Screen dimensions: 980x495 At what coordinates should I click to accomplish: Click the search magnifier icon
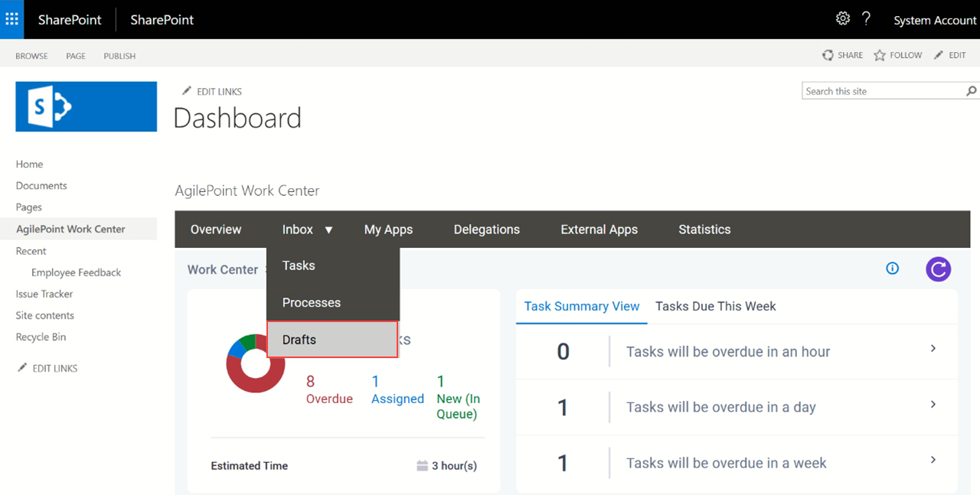point(972,91)
